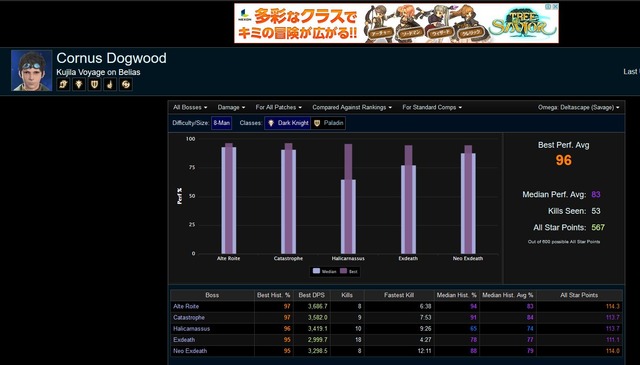Click the serpent-shaped job icon under character name
This screenshot has height=365, width=640.
pos(63,84)
